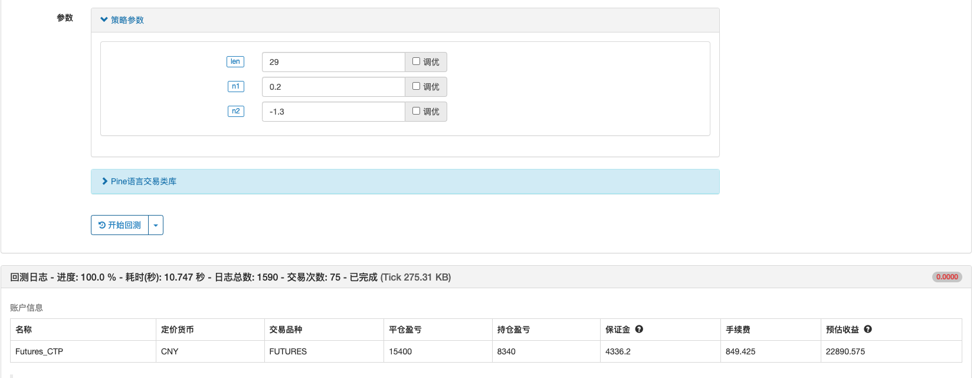
Task: Enable 调优 checkbox for n2
Action: click(416, 111)
